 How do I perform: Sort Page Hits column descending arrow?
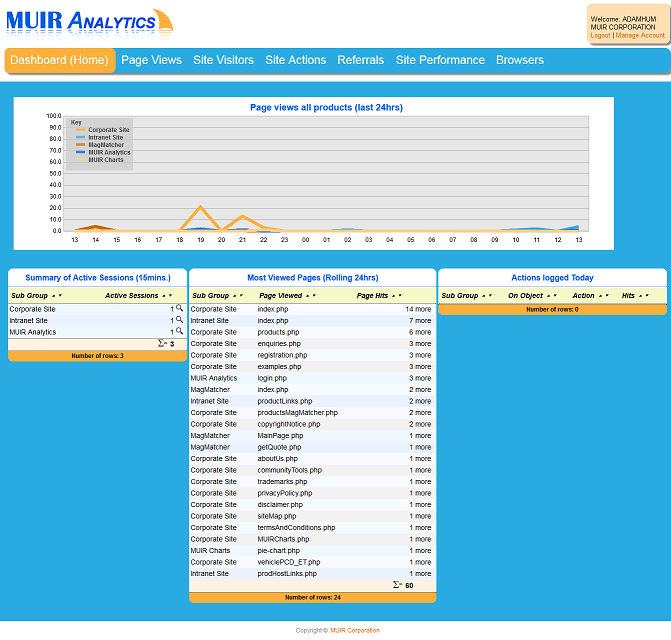[x=399, y=296]
